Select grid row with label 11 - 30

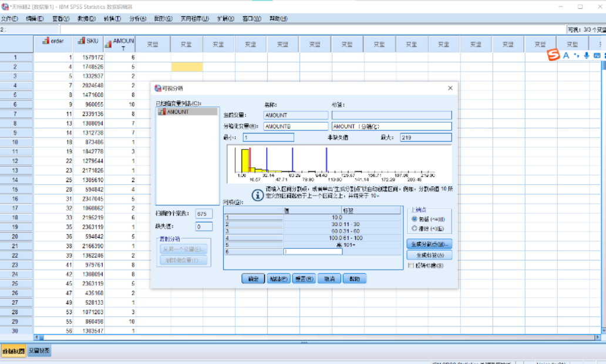tap(312, 224)
